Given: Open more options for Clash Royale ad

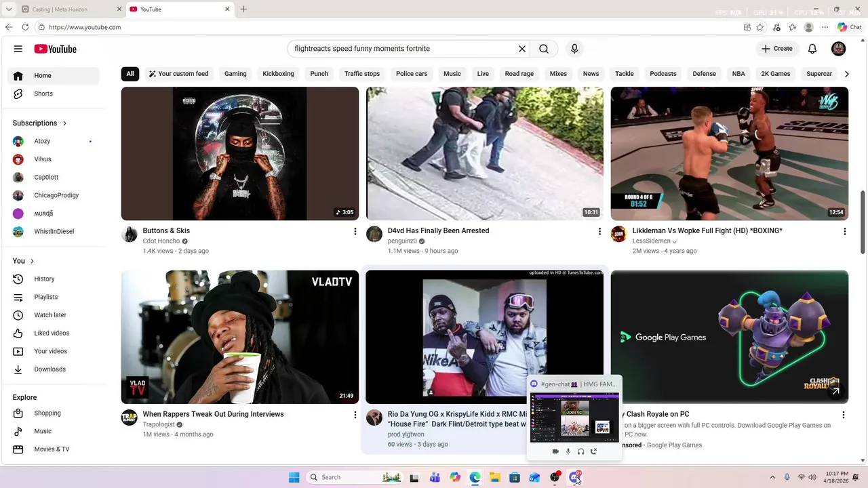Looking at the screenshot, I should [x=844, y=415].
